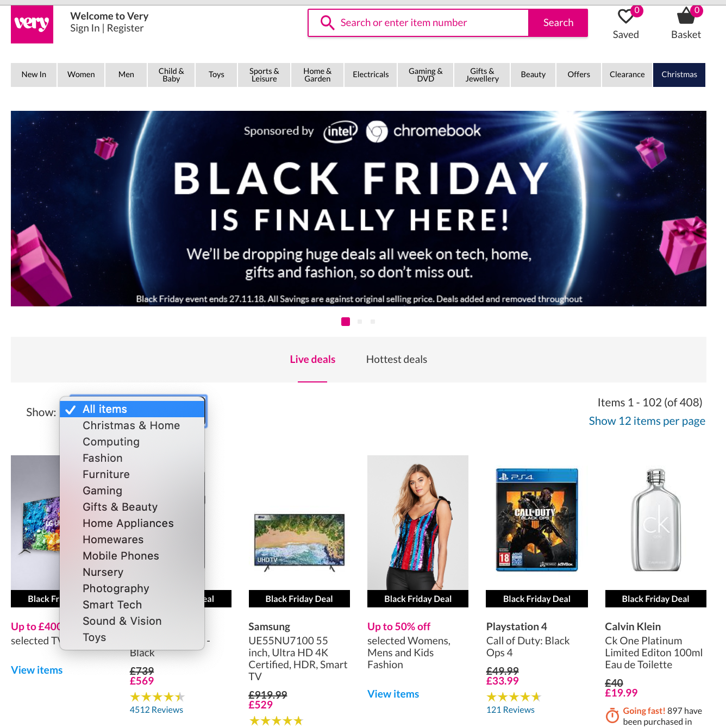This screenshot has height=728, width=726.
Task: Open Samsung UHD TV product thumbnail
Action: click(x=299, y=541)
